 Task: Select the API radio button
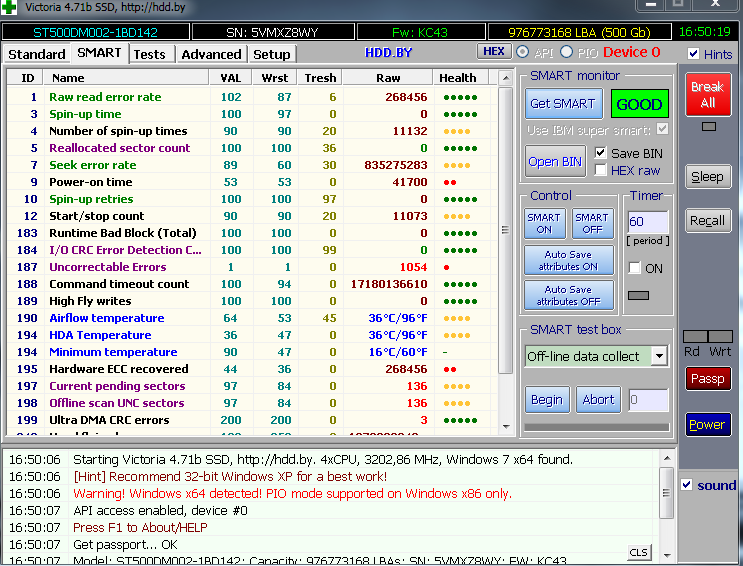523,52
